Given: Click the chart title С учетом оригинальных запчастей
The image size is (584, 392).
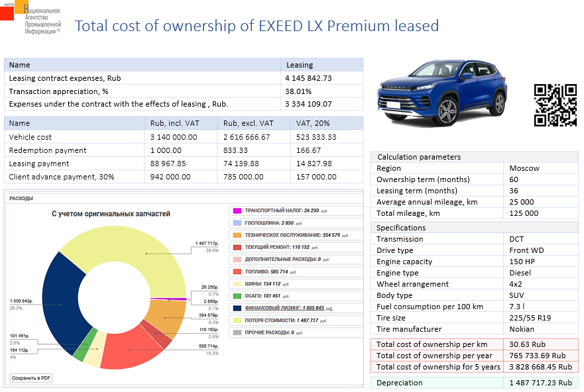Looking at the screenshot, I should 111,214.
